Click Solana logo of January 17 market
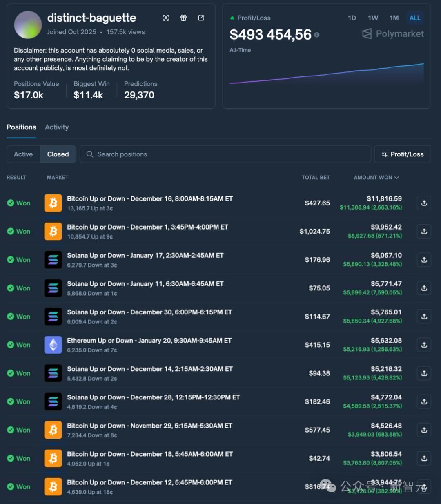This screenshot has width=441, height=504. coord(53,260)
